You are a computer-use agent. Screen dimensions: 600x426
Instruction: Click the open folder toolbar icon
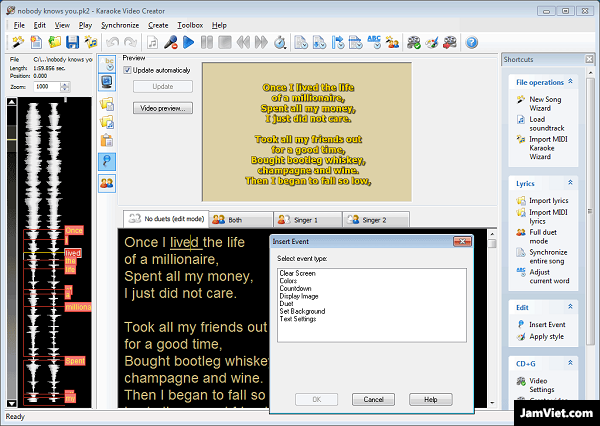tap(54, 42)
